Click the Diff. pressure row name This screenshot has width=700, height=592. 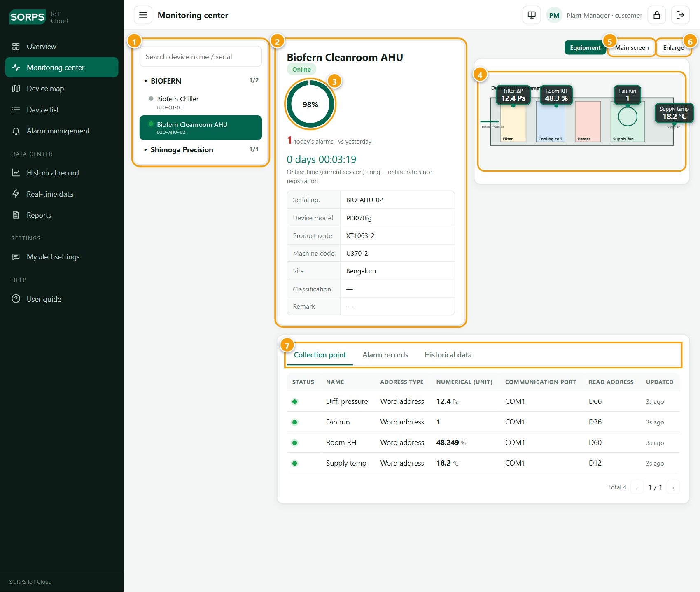(347, 401)
